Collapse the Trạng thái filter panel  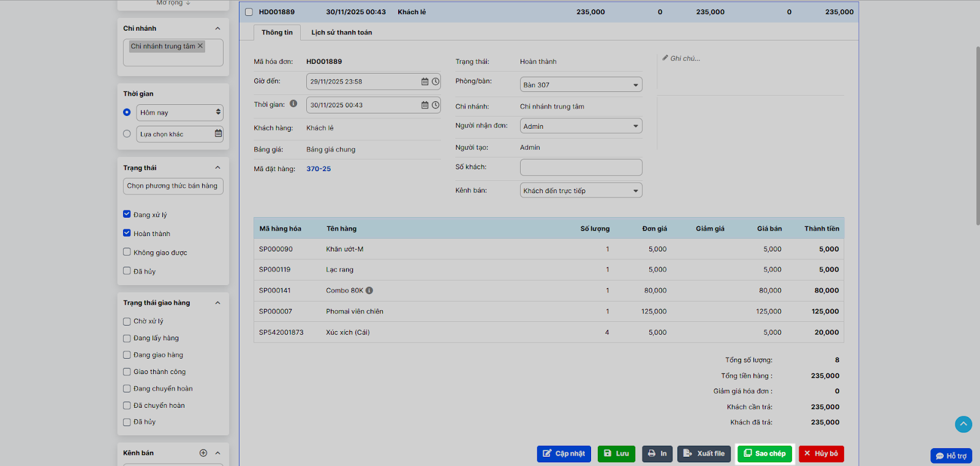217,167
